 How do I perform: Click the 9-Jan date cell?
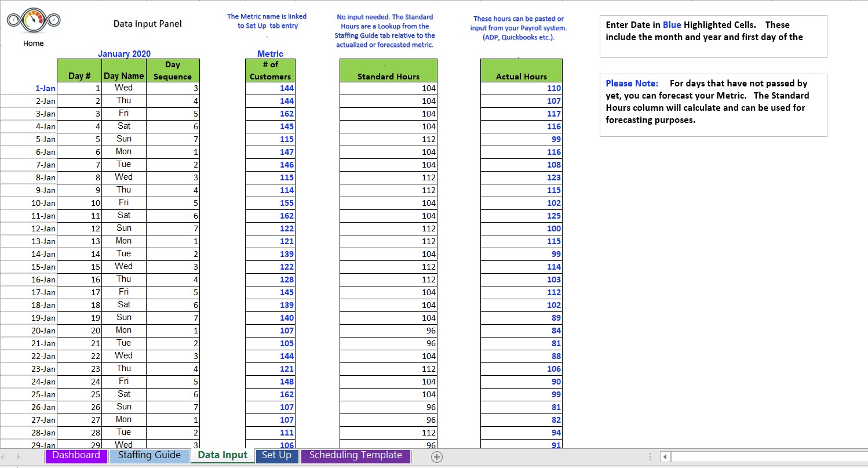(x=29, y=190)
